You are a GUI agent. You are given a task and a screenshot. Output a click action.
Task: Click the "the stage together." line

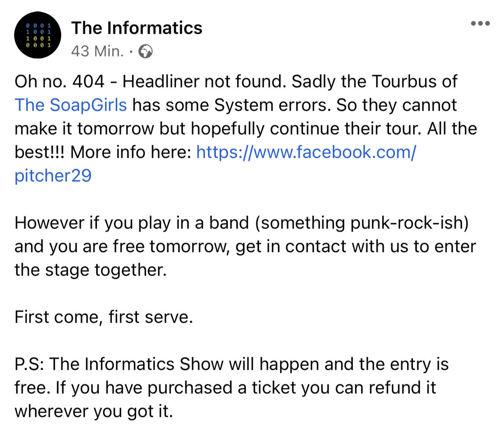pos(91,270)
